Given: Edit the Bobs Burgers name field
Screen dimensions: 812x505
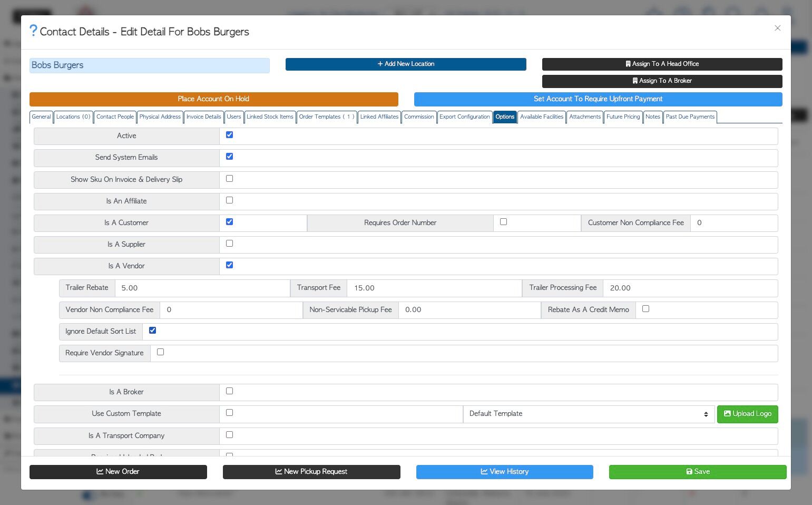Looking at the screenshot, I should 150,65.
